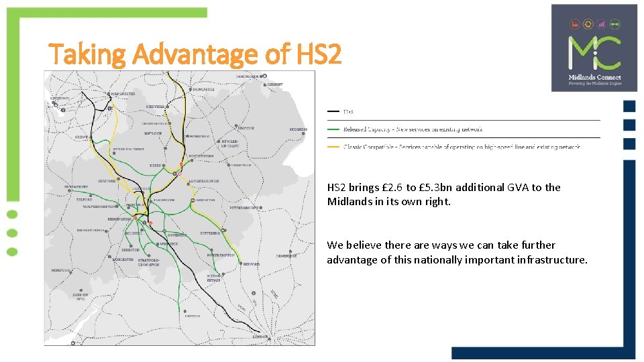Click the Grimsby label on the map
The image size is (644, 362).
coord(275,84)
